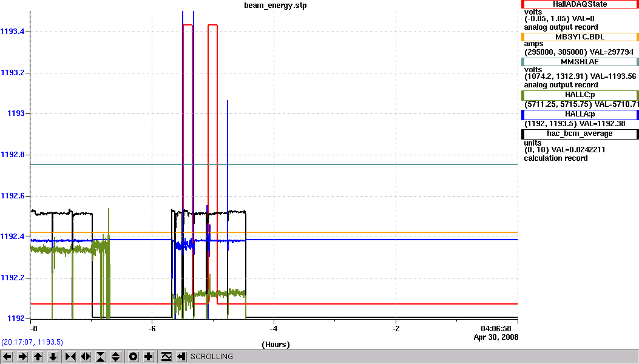The width and height of the screenshot is (639, 364).
Task: Click the -2 hours x-axis tick label
Action: point(396,329)
